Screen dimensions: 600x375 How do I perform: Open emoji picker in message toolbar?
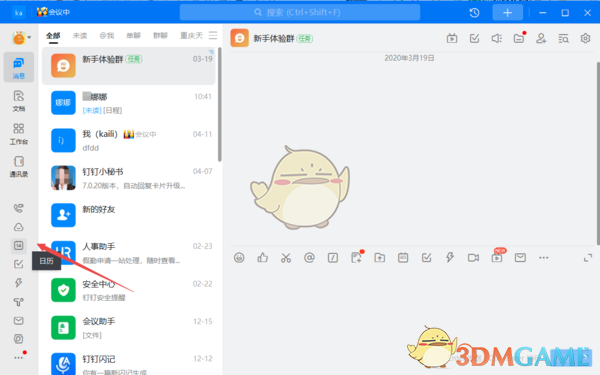[239, 258]
